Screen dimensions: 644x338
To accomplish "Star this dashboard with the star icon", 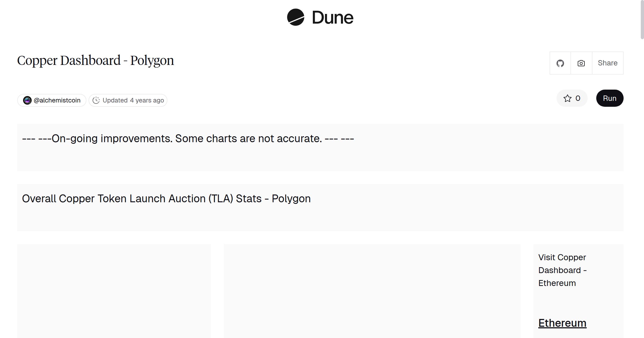I will point(567,98).
